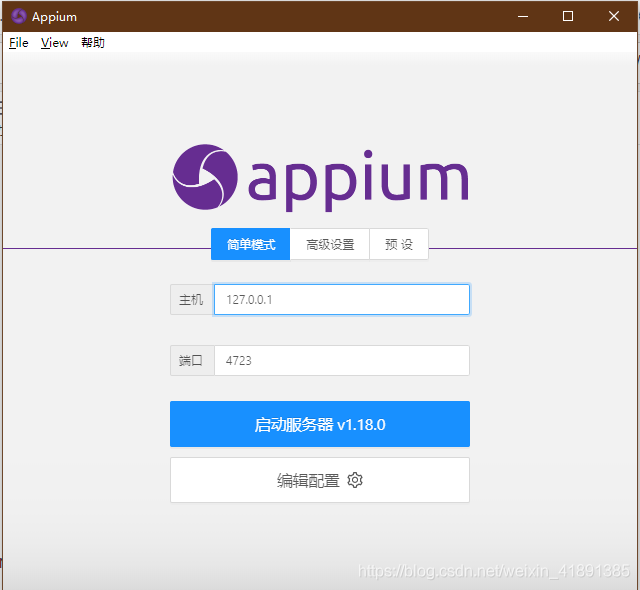Focus the 端口 port input field
This screenshot has height=590, width=640.
pos(342,360)
